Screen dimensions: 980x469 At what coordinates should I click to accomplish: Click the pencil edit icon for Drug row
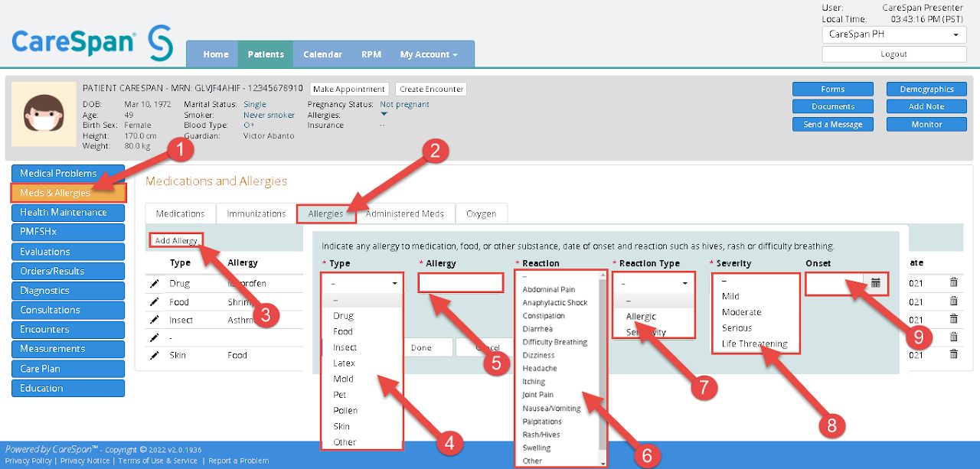[x=155, y=283]
